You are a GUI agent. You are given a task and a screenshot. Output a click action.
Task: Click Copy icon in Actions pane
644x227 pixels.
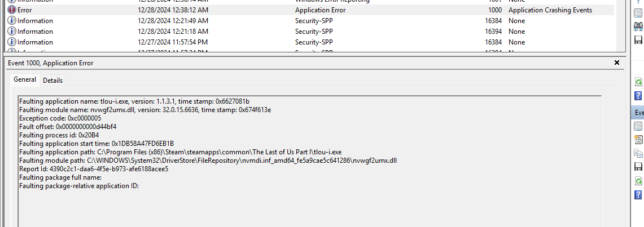point(638,153)
